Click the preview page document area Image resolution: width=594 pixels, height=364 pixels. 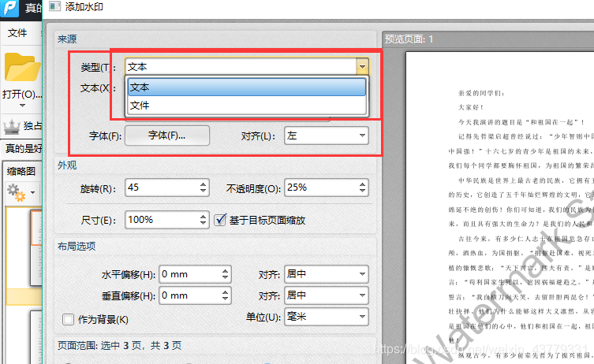pos(499,208)
